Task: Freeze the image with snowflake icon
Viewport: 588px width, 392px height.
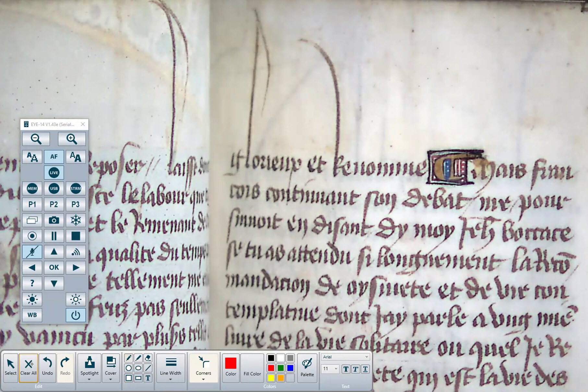Action: click(x=76, y=220)
